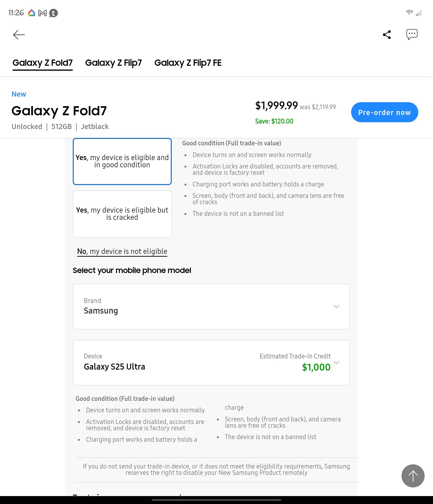Tap the Gmail notification icon
Viewport: 433px width, 504px height.
coord(42,13)
